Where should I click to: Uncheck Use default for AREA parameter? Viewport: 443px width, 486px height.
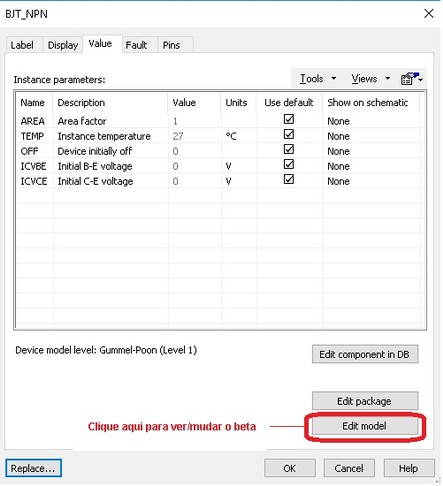(289, 119)
